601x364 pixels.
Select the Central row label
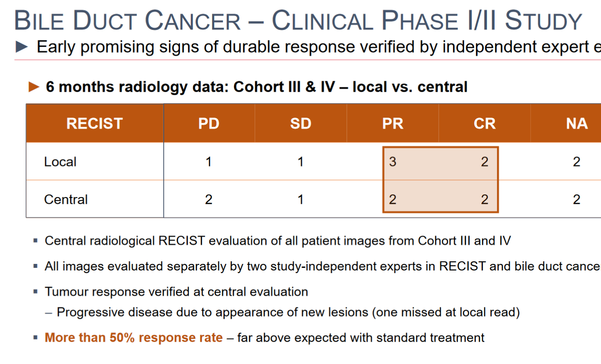pyautogui.click(x=66, y=199)
